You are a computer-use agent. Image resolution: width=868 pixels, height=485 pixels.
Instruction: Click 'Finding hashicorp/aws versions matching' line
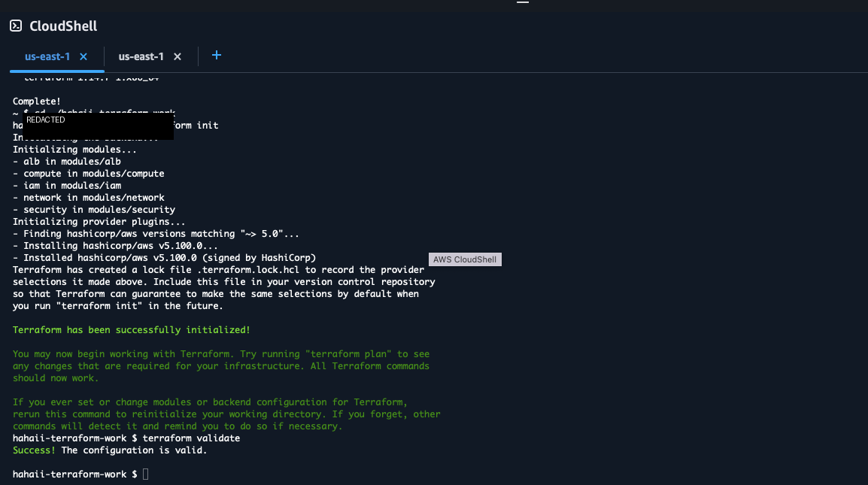[156, 234]
